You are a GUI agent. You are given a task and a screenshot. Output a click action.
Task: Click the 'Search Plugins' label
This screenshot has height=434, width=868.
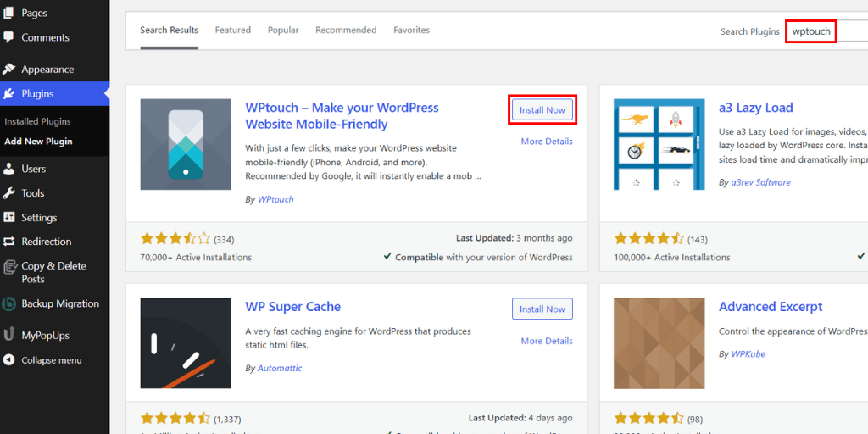pos(750,31)
